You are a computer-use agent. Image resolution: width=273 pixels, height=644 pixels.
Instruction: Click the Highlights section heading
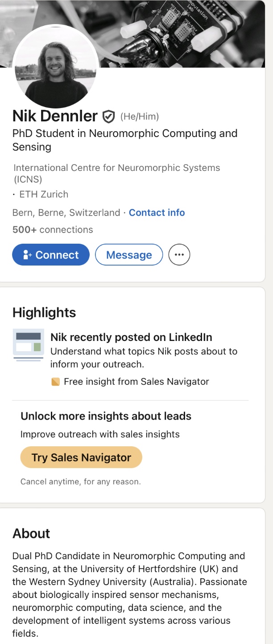point(44,312)
